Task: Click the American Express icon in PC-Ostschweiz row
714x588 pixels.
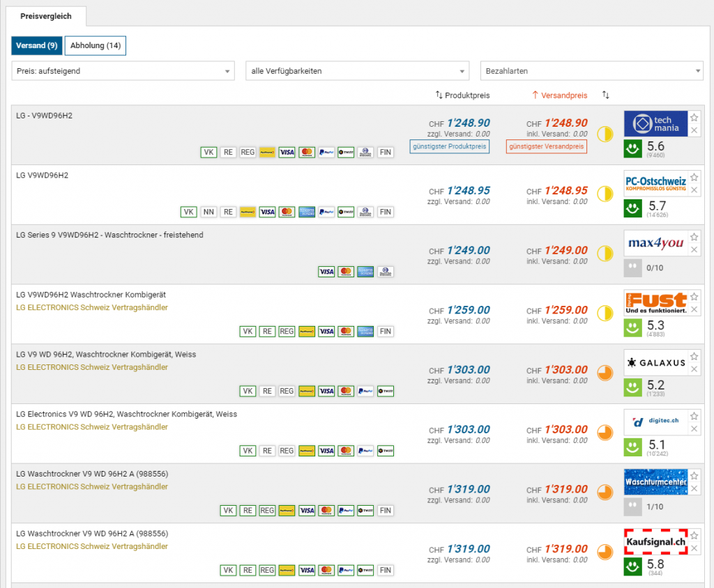Action: pyautogui.click(x=306, y=212)
